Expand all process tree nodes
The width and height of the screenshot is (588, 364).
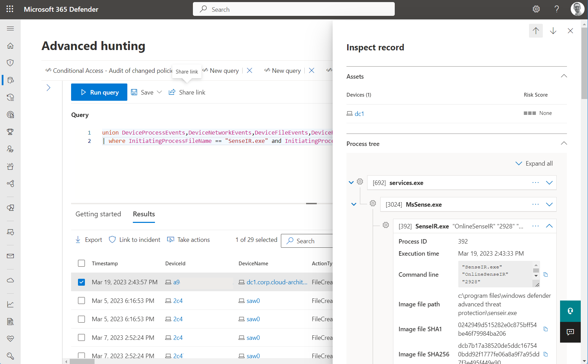(534, 164)
